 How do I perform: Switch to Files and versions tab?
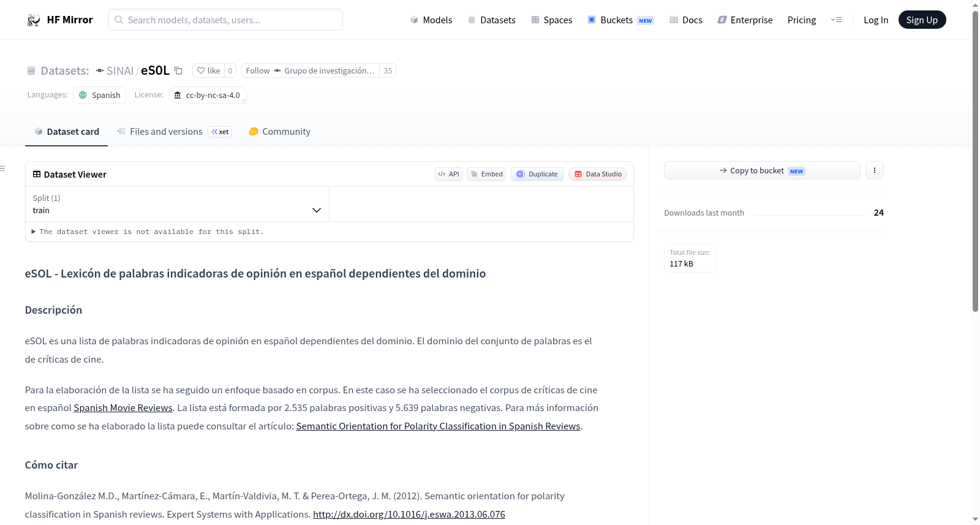pos(174,132)
